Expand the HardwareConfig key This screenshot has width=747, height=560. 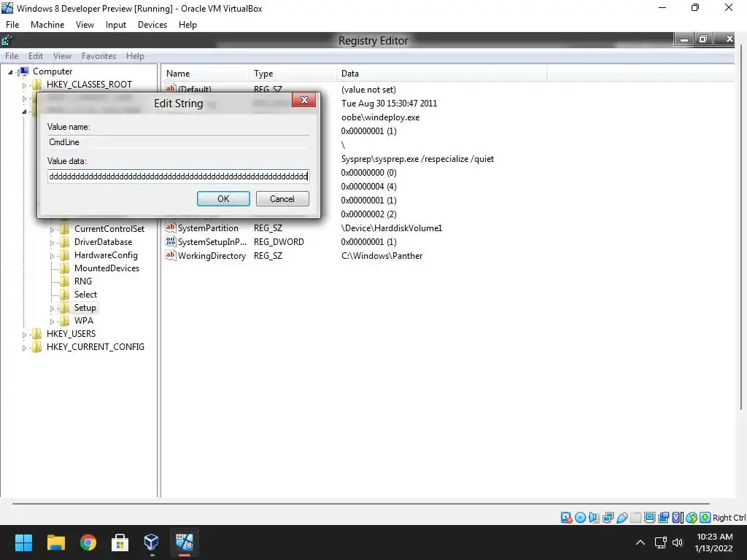pyautogui.click(x=52, y=256)
